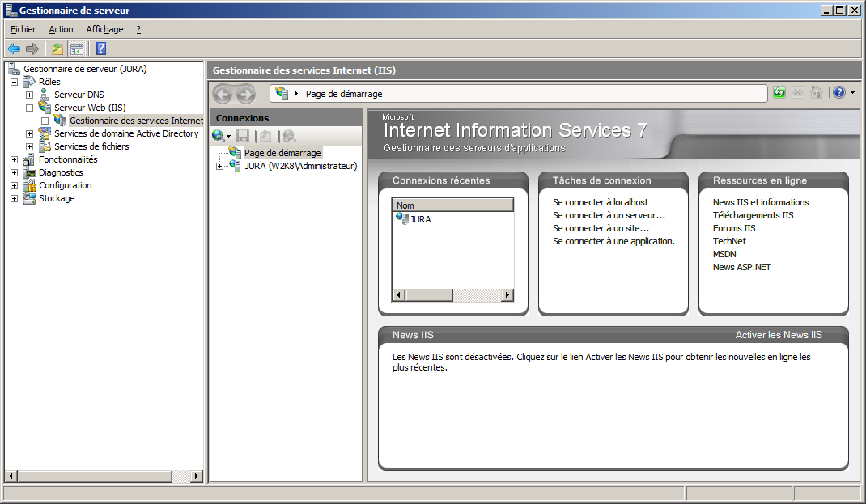Viewport: 866px width, 504px height.
Task: Expand the Fonctionnalités tree node
Action: point(15,159)
